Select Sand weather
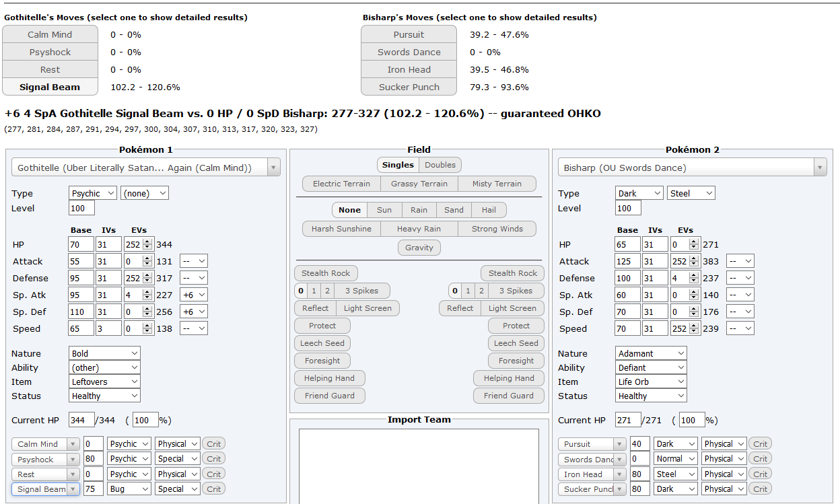Image resolution: width=840 pixels, height=504 pixels. point(454,210)
